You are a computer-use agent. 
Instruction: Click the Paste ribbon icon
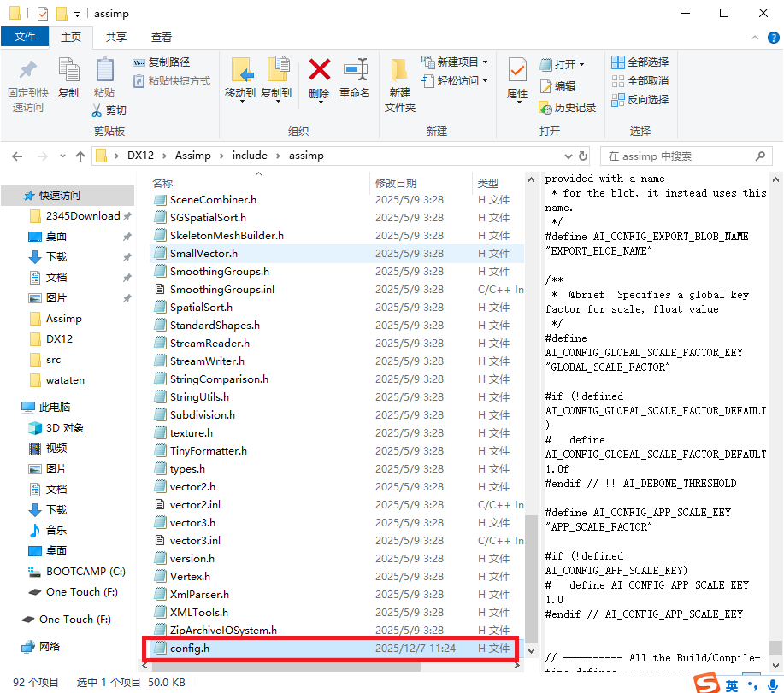(x=104, y=70)
